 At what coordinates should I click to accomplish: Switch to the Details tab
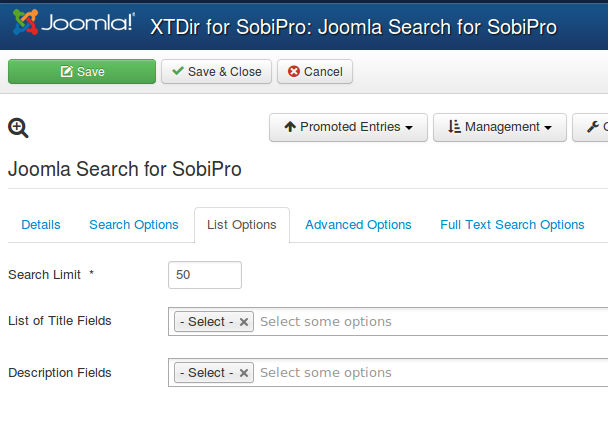click(x=41, y=225)
